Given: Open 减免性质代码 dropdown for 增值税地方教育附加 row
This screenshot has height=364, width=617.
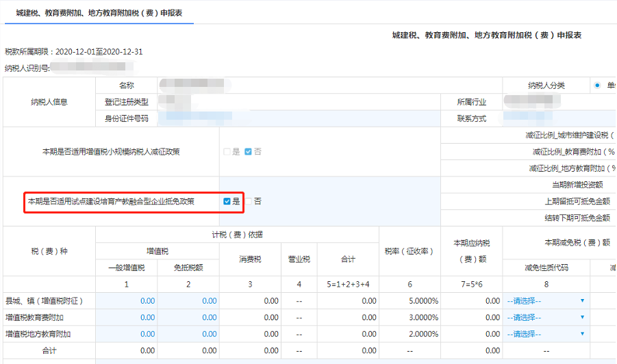Looking at the screenshot, I should 546,334.
